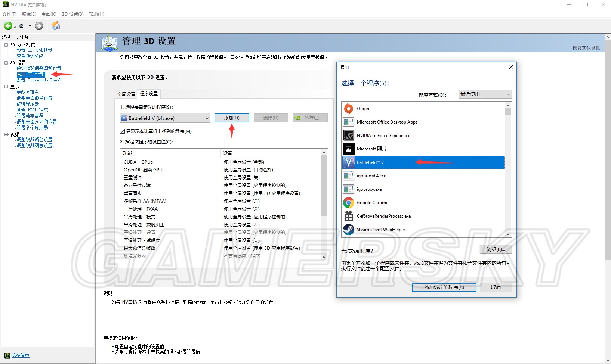Select 配置 Surround、PhysX tree item
The height and width of the screenshot is (364, 611).
click(x=39, y=80)
